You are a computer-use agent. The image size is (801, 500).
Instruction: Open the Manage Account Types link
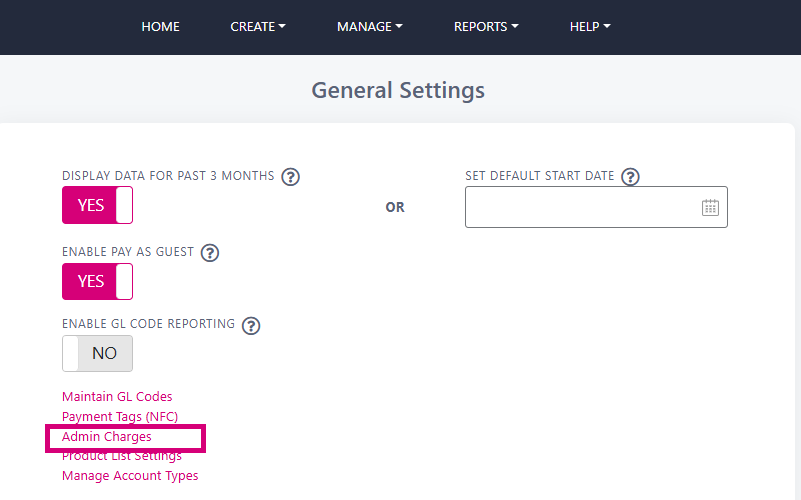click(130, 475)
